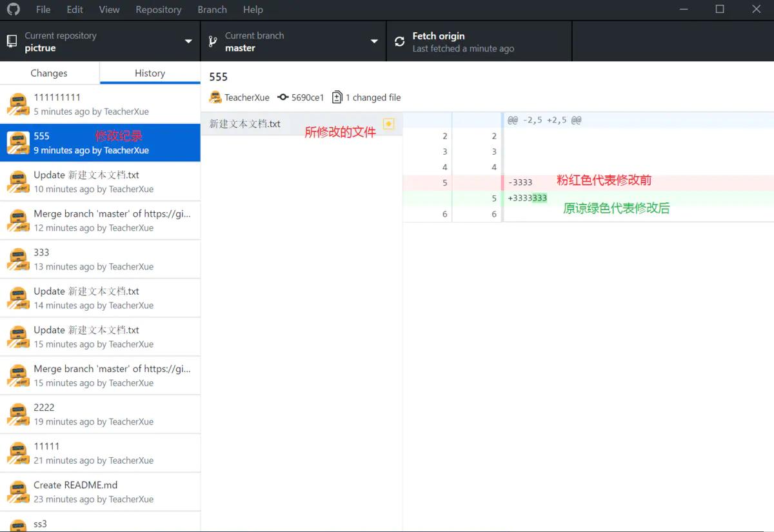Image resolution: width=774 pixels, height=532 pixels.
Task: Open the Branch menu
Action: click(x=212, y=10)
